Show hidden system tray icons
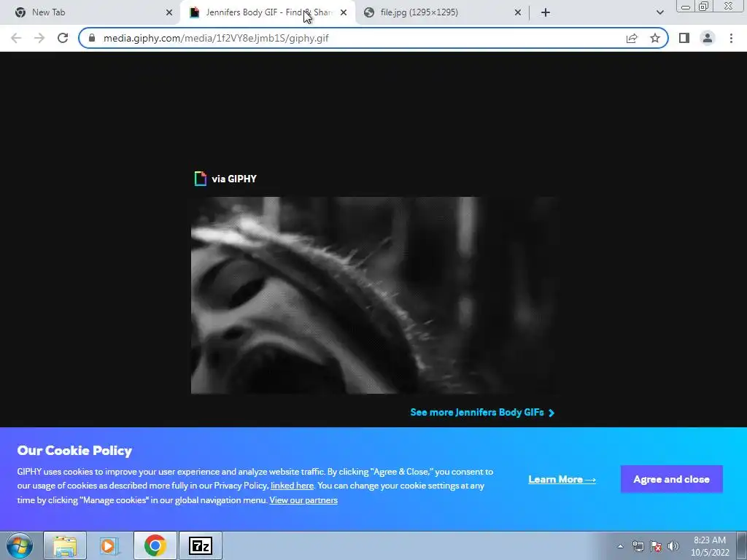The width and height of the screenshot is (747, 560). pyautogui.click(x=620, y=546)
